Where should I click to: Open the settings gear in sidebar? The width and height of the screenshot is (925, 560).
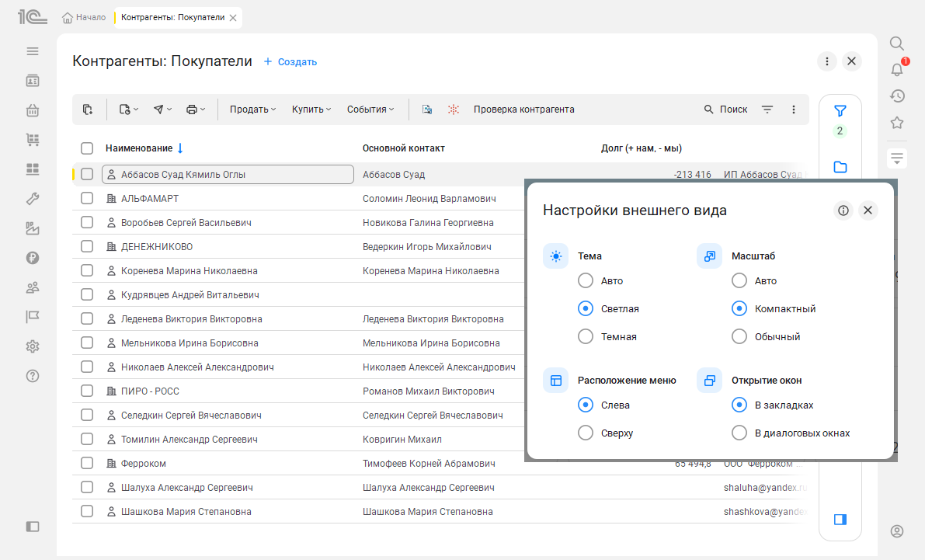click(32, 346)
